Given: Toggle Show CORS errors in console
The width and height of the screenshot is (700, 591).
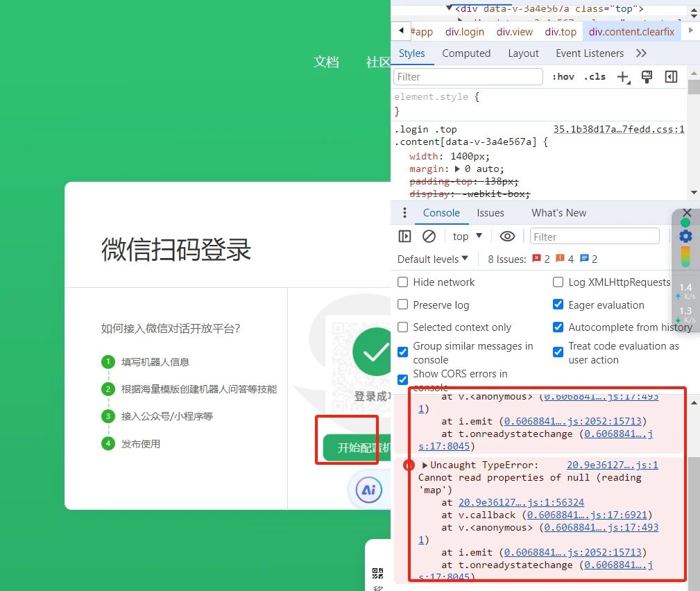Looking at the screenshot, I should [x=402, y=380].
